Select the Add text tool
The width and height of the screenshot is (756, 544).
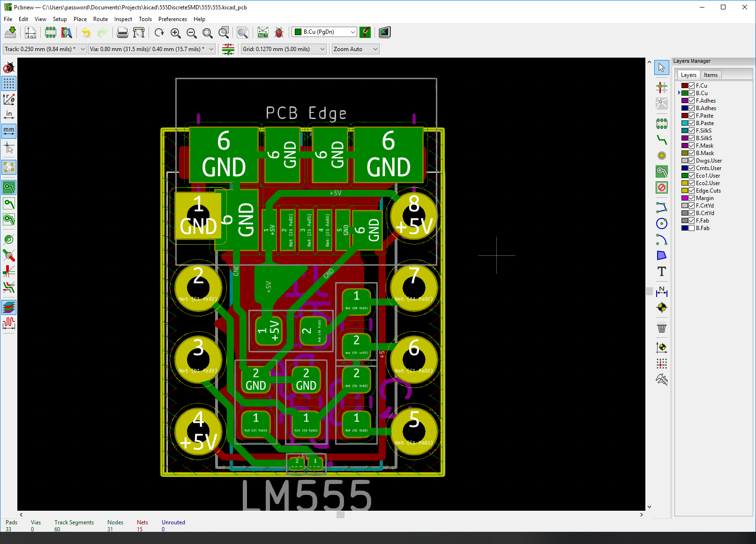(x=661, y=271)
